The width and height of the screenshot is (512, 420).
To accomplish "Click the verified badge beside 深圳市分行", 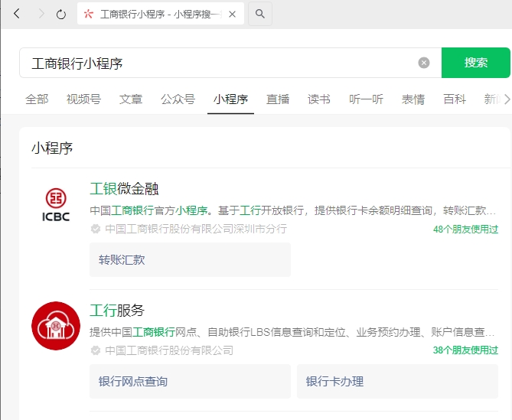I will (96, 229).
